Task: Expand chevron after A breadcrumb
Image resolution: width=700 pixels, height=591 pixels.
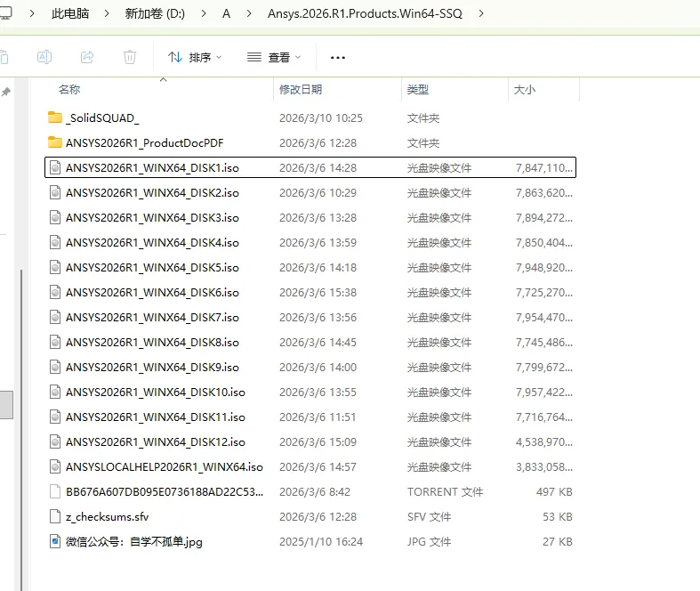Action: click(249, 13)
